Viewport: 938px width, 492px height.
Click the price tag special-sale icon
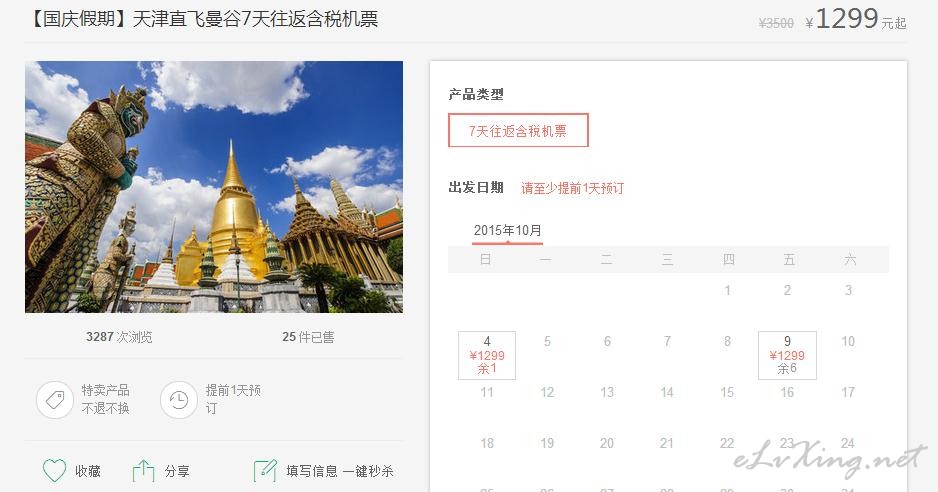coord(55,400)
